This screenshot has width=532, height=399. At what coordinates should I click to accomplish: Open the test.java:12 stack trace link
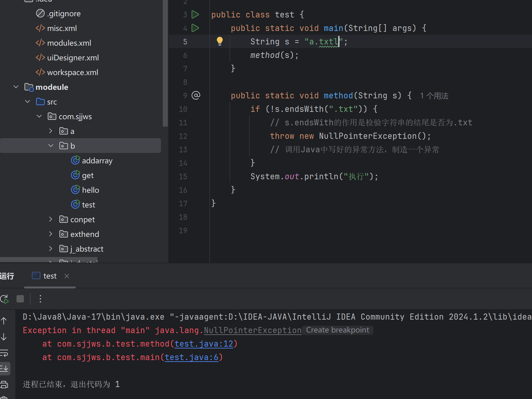point(204,344)
